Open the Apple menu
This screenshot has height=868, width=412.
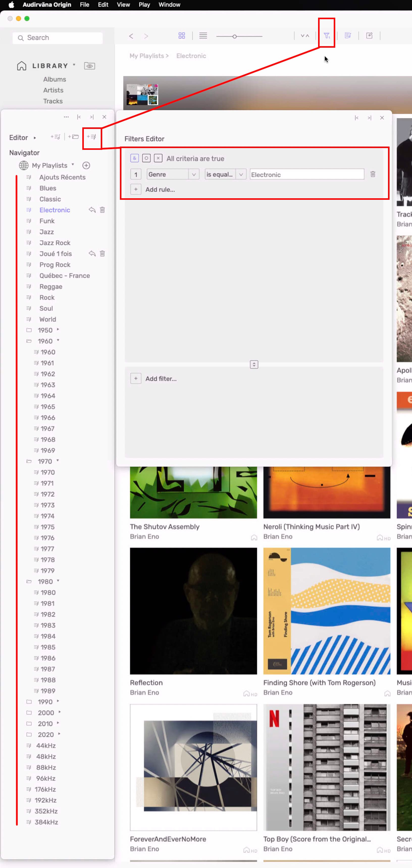pos(11,5)
